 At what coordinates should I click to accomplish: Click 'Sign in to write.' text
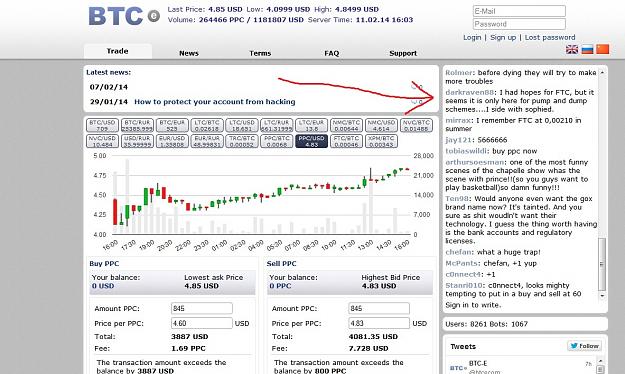(473, 305)
